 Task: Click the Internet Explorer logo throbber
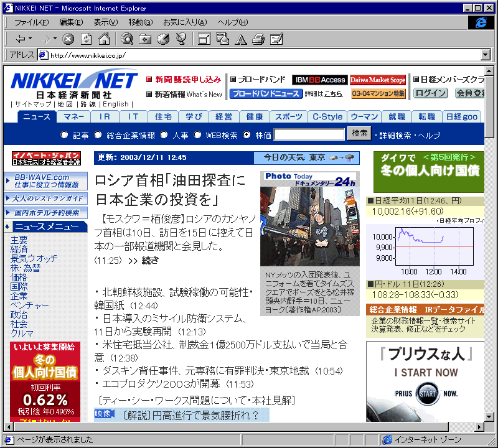click(x=481, y=22)
